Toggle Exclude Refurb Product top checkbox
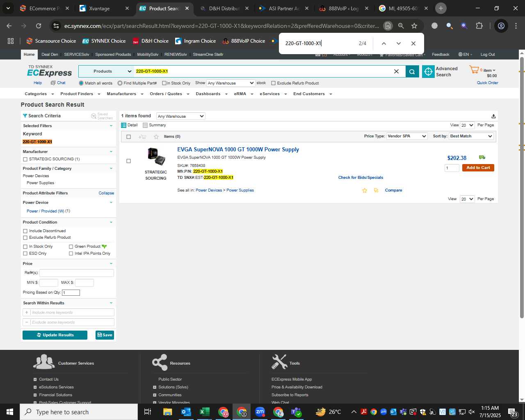This screenshot has width=525, height=420. pos(273,83)
